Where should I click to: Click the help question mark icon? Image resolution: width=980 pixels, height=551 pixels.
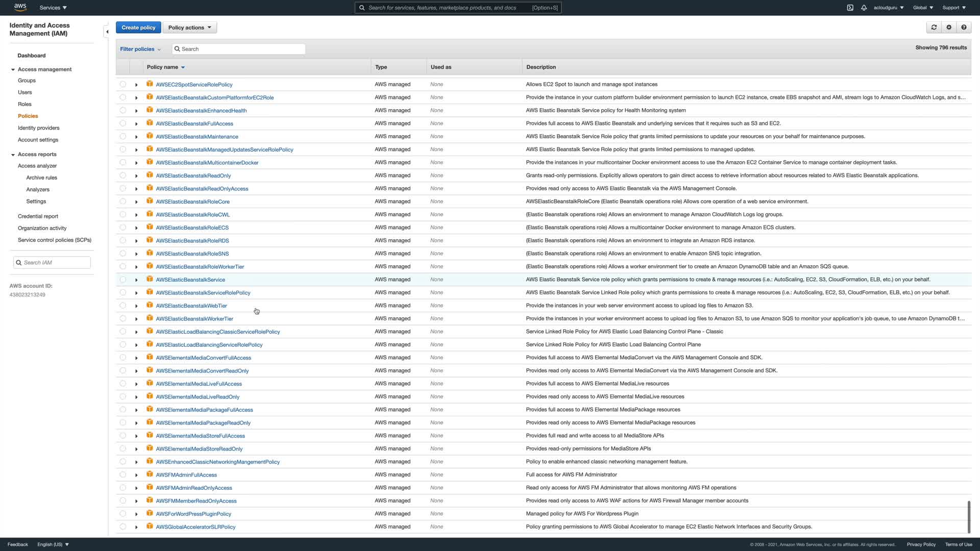[x=964, y=28]
